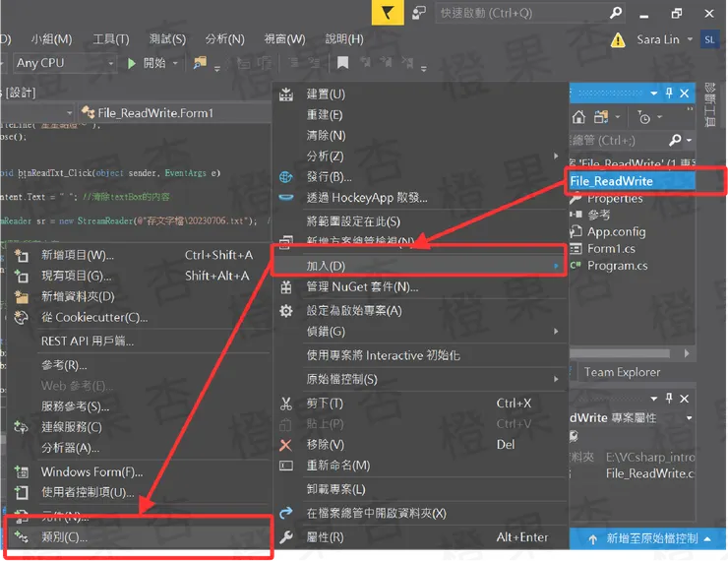Click the Solution Explorer search magnifier
The height and width of the screenshot is (561, 728).
[675, 140]
